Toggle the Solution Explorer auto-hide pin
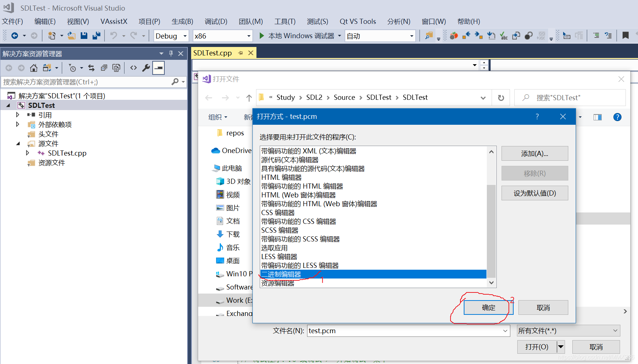 click(171, 54)
